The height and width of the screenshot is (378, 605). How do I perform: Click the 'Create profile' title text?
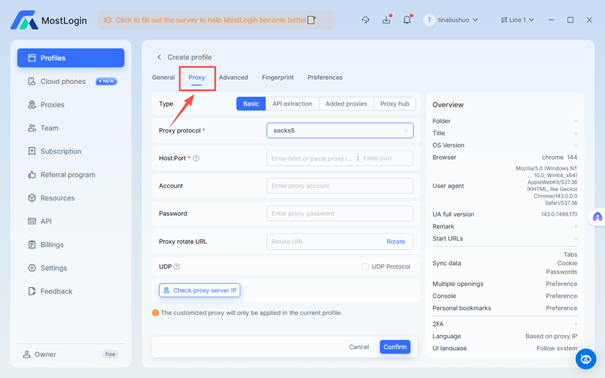189,57
